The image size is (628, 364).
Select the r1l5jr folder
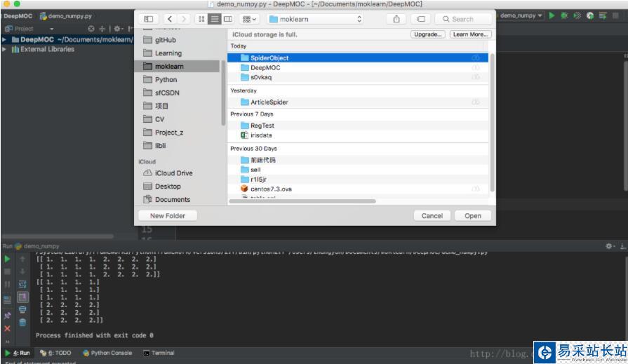click(x=358, y=180)
